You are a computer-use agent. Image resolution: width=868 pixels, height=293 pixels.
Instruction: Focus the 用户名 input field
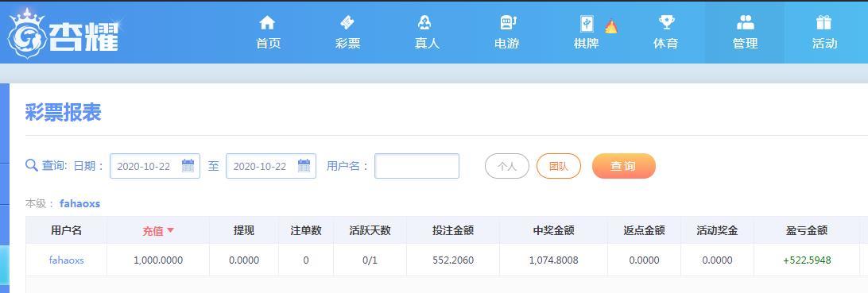[x=417, y=166]
